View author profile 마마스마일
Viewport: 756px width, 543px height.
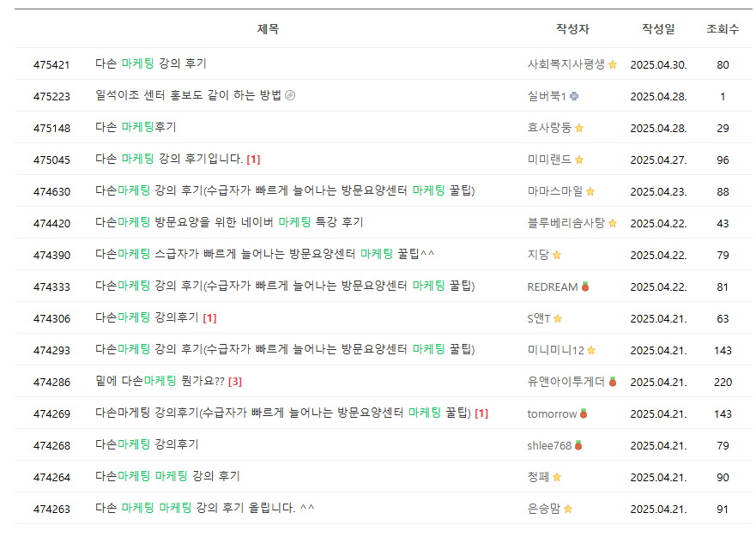(x=555, y=191)
